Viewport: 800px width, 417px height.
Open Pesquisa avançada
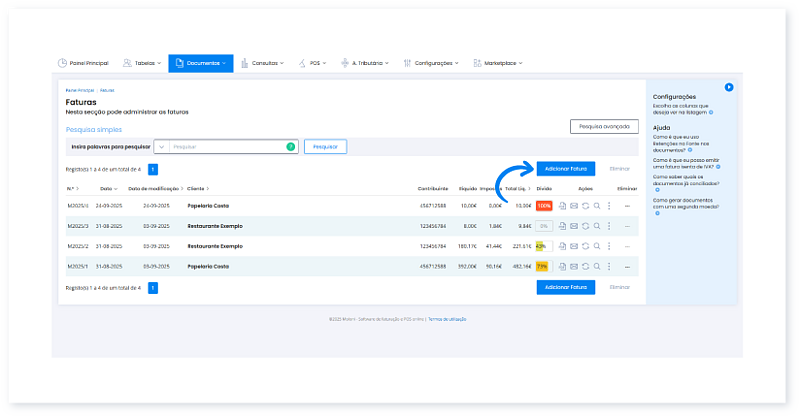tap(604, 127)
